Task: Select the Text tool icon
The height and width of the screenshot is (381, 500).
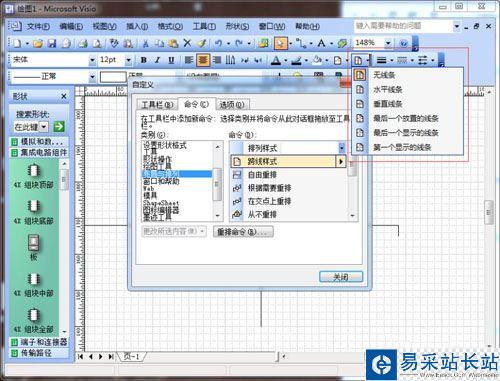Action: 321,43
